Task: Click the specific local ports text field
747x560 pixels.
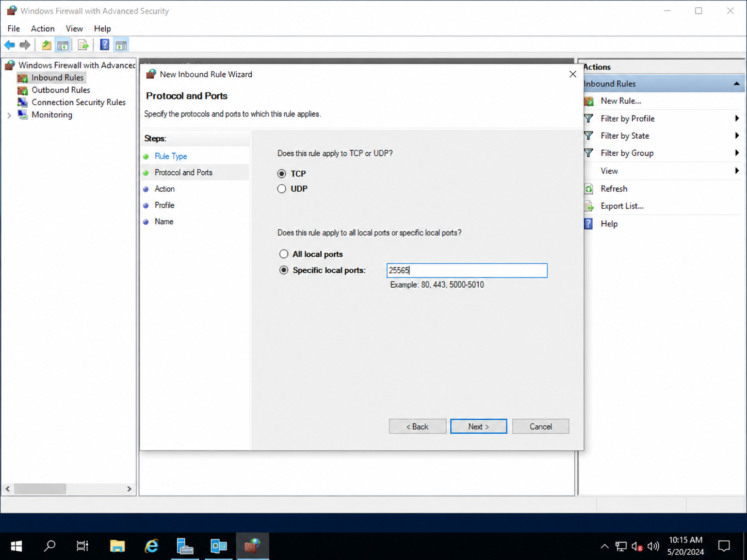Action: tap(467, 271)
